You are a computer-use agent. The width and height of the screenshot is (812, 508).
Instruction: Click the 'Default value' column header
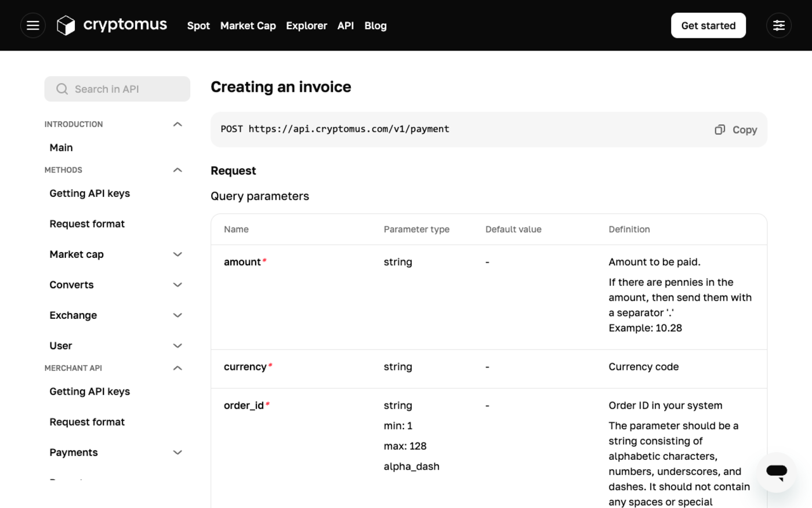(x=513, y=229)
